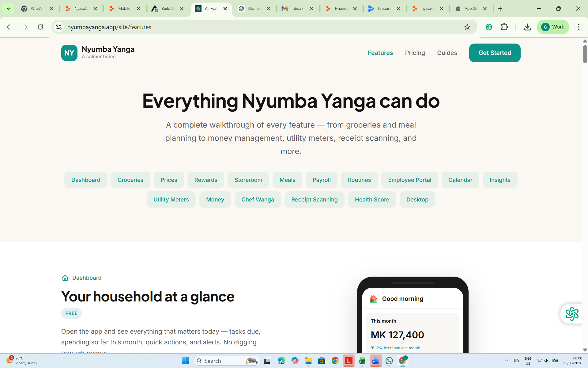Click the Extensions puzzle icon
588x368 pixels.
(x=504, y=27)
